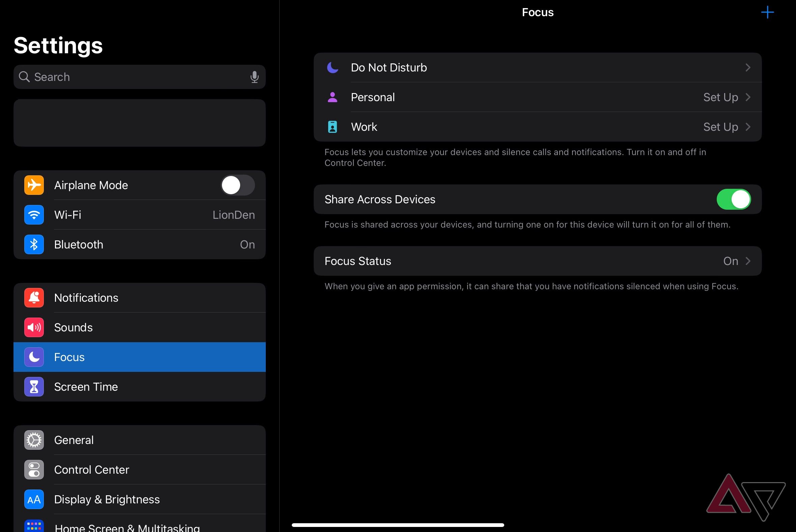Image resolution: width=796 pixels, height=532 pixels.
Task: Click the Display & Brightness icon
Action: [34, 499]
